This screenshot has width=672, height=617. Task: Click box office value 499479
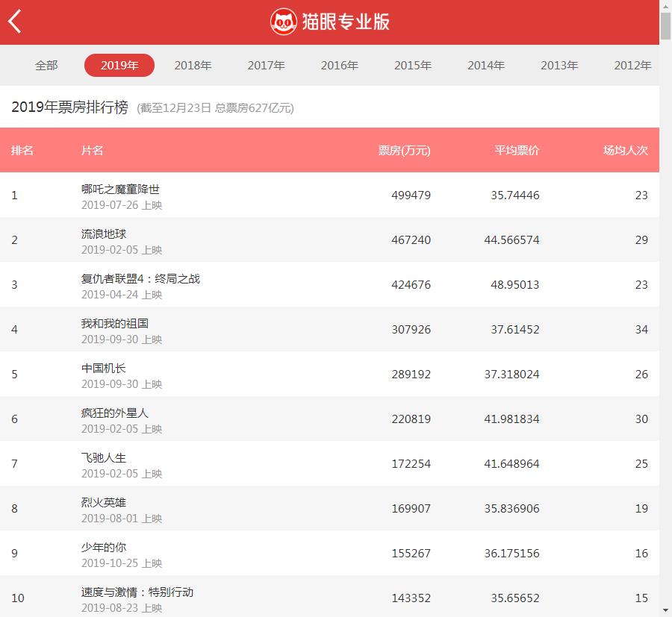411,195
